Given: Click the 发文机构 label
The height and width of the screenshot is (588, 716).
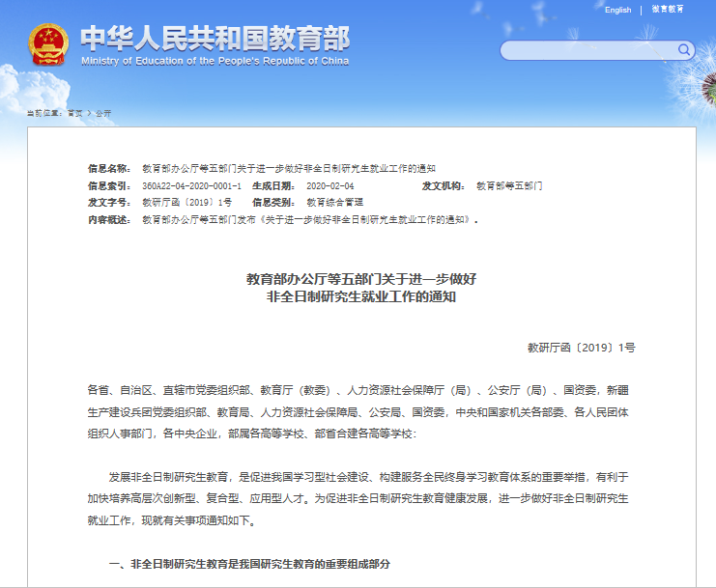Looking at the screenshot, I should coord(444,186).
